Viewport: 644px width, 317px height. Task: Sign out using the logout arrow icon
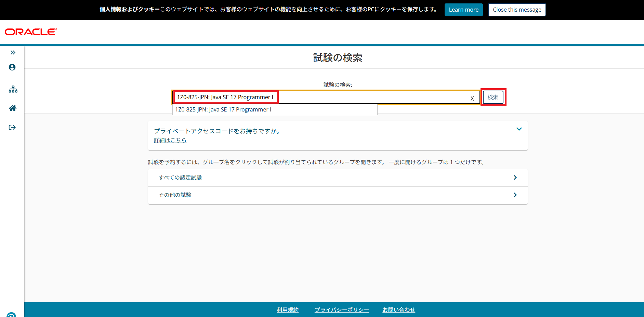12,128
